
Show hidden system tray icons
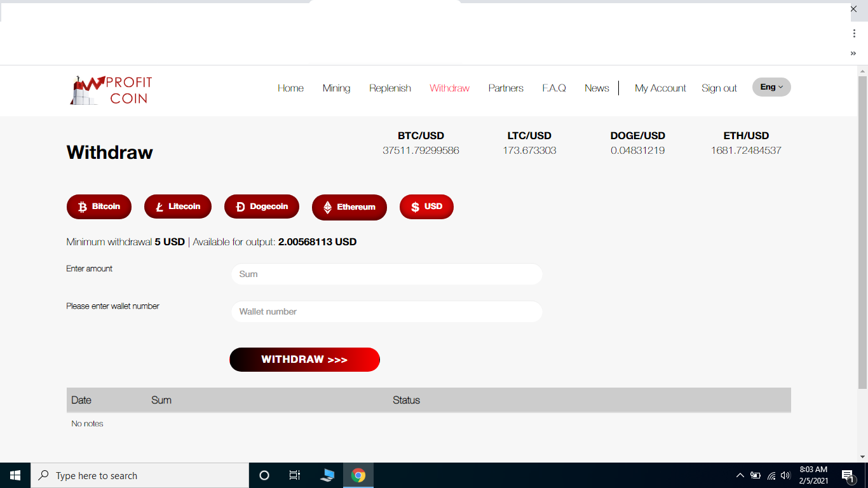pos(740,475)
